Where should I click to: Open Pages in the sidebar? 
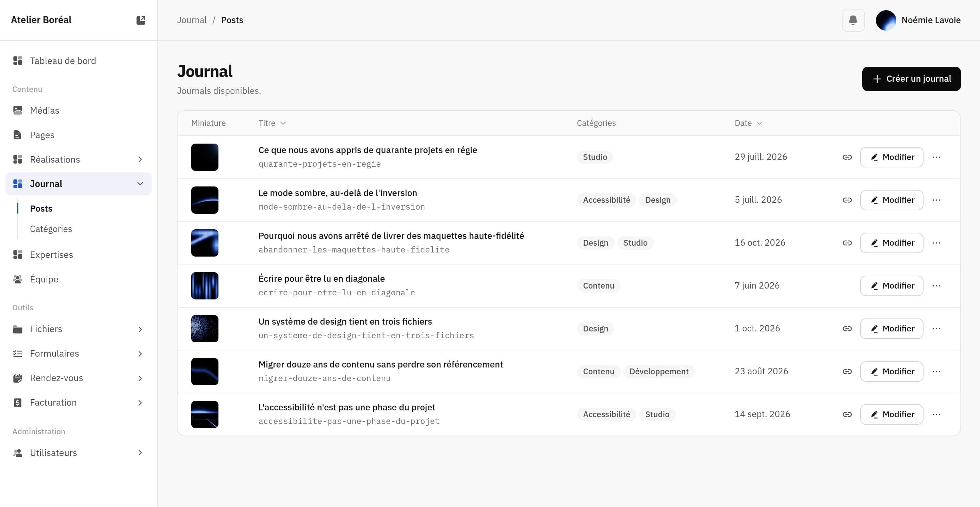point(78,135)
